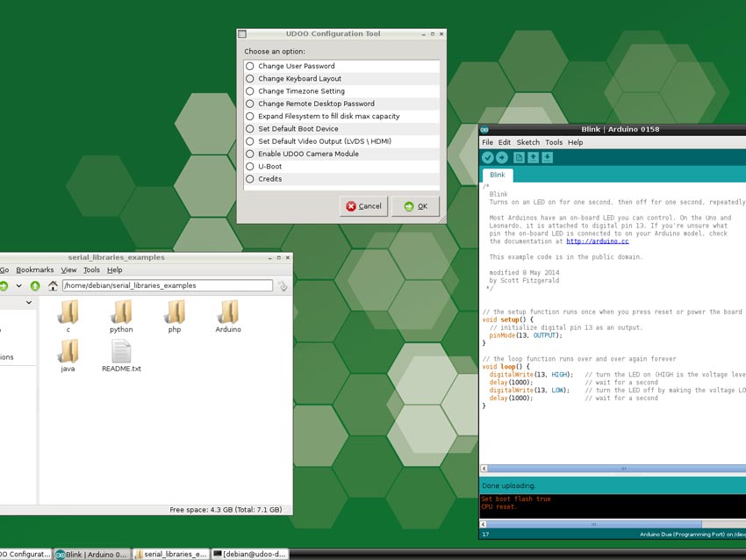Open the Tools menu in Arduino

[554, 142]
